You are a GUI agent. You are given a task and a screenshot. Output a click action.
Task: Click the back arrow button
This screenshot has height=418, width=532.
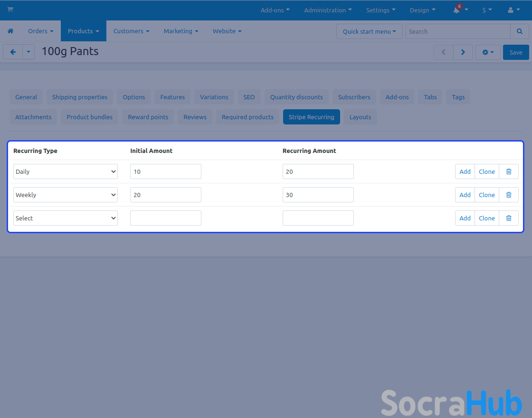[x=13, y=52]
